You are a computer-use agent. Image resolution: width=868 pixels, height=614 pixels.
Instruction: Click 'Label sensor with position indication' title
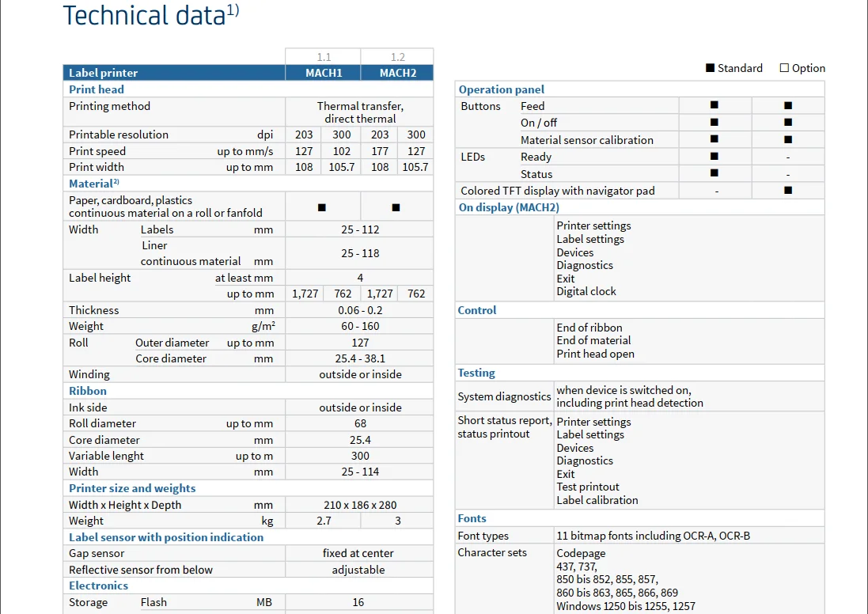click(x=166, y=537)
